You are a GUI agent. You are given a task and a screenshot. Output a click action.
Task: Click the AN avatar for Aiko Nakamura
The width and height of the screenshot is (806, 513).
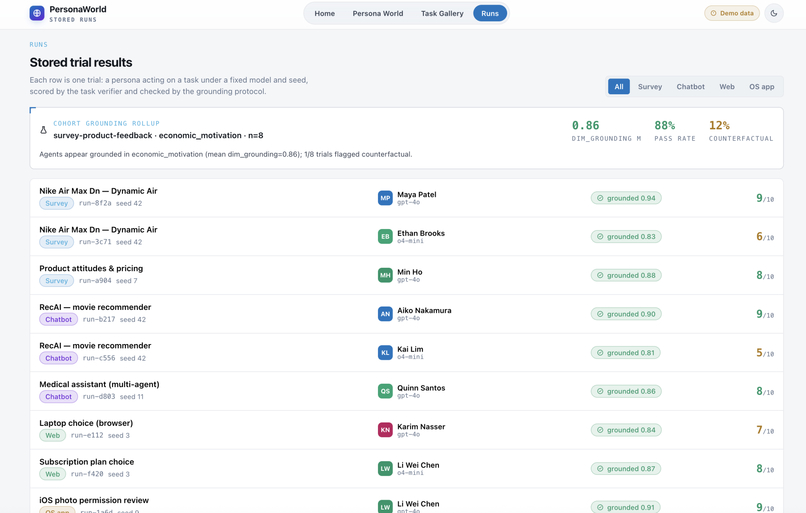click(385, 314)
